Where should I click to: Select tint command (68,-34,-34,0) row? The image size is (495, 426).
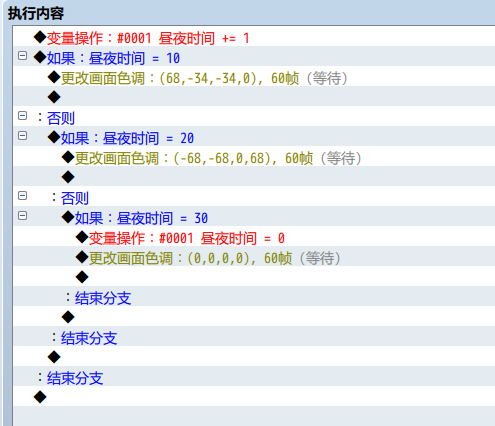tap(254, 76)
